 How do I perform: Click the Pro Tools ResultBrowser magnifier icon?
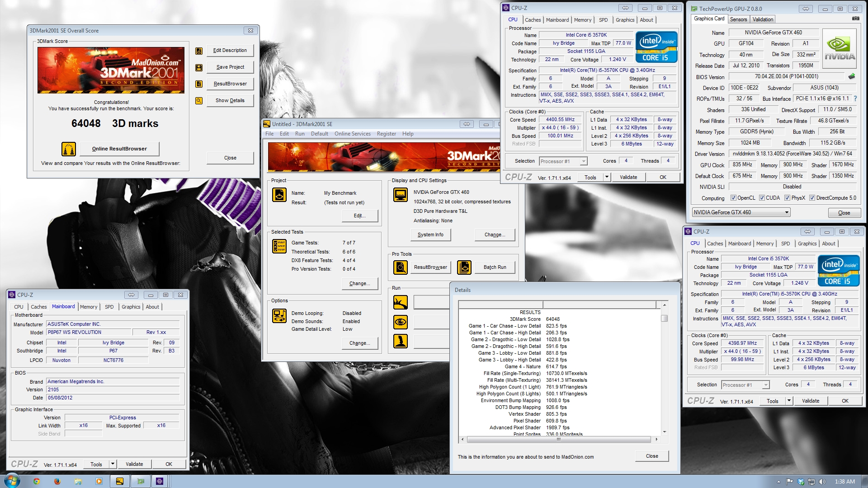401,267
